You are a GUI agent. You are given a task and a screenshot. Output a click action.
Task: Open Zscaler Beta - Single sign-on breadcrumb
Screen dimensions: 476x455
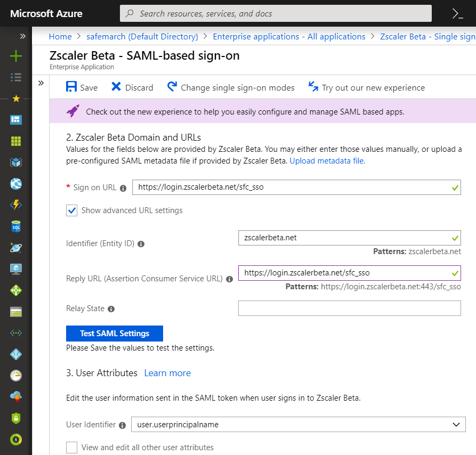427,37
